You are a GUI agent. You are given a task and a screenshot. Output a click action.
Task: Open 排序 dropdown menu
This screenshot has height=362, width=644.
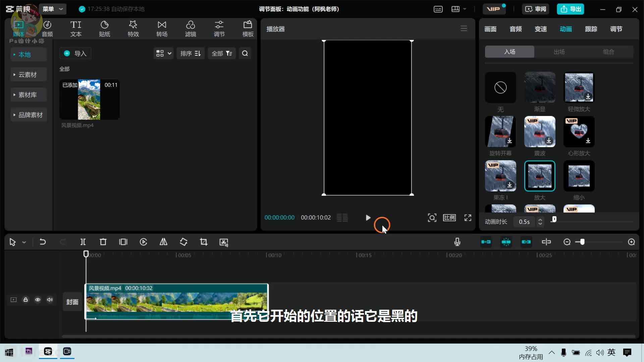pyautogui.click(x=190, y=53)
